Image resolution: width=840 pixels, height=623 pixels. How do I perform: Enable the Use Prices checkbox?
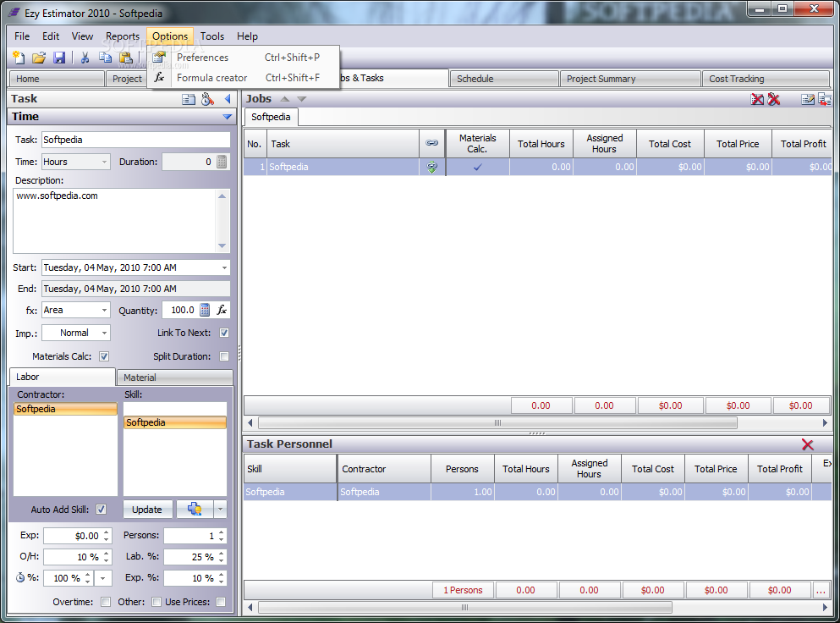coord(221,602)
